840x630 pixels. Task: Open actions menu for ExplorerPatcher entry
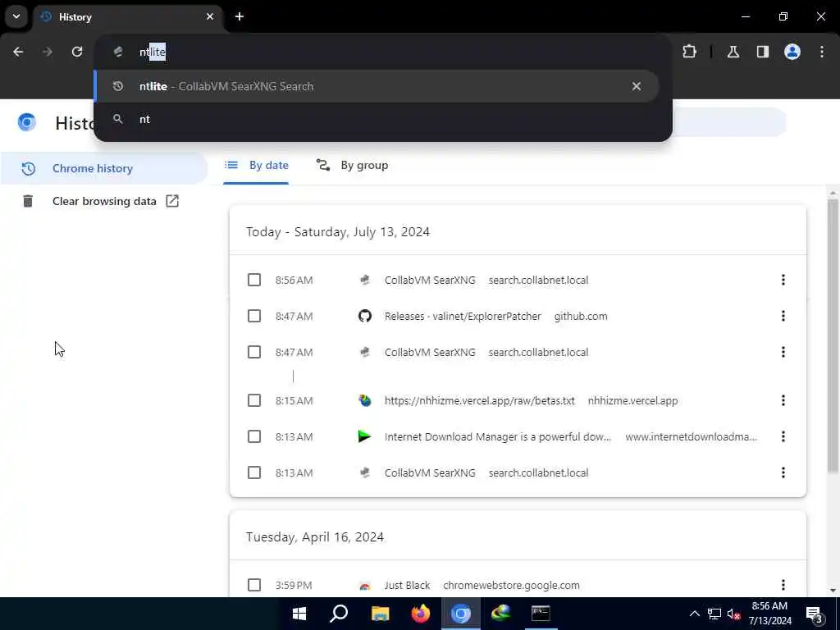point(783,316)
